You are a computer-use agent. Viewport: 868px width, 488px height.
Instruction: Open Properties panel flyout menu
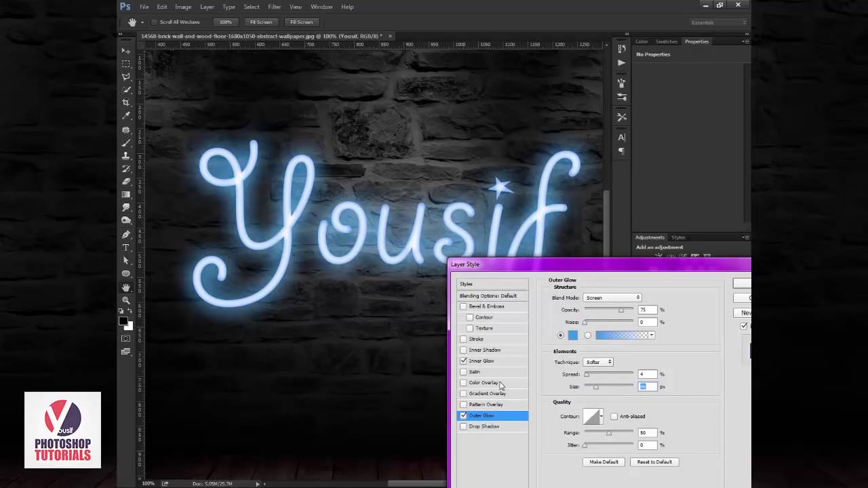tap(745, 41)
